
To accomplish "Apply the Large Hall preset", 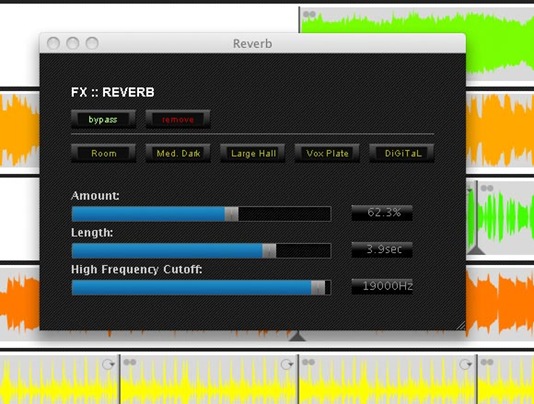I will click(x=252, y=153).
